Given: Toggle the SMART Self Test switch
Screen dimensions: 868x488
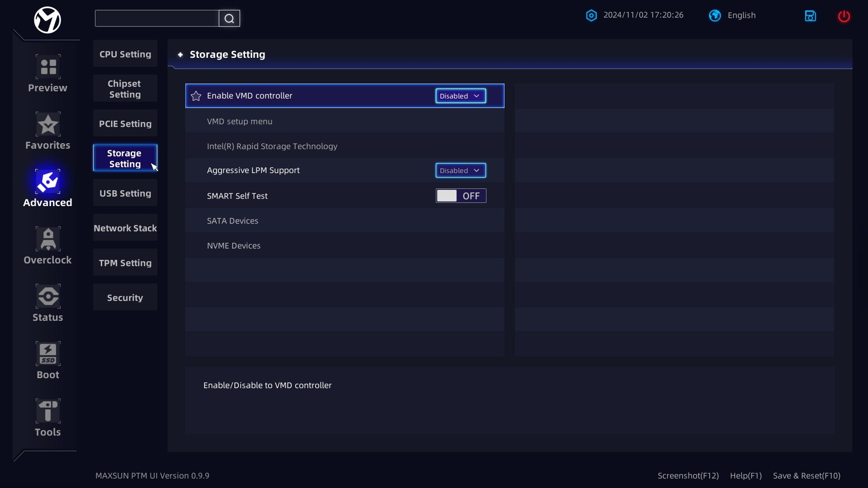Looking at the screenshot, I should click(x=461, y=196).
